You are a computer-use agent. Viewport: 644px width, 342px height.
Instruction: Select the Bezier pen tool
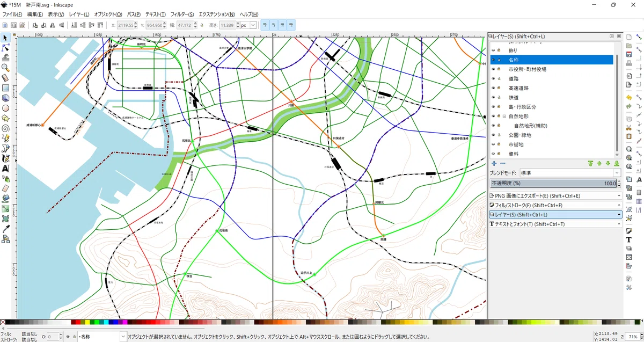click(5, 148)
